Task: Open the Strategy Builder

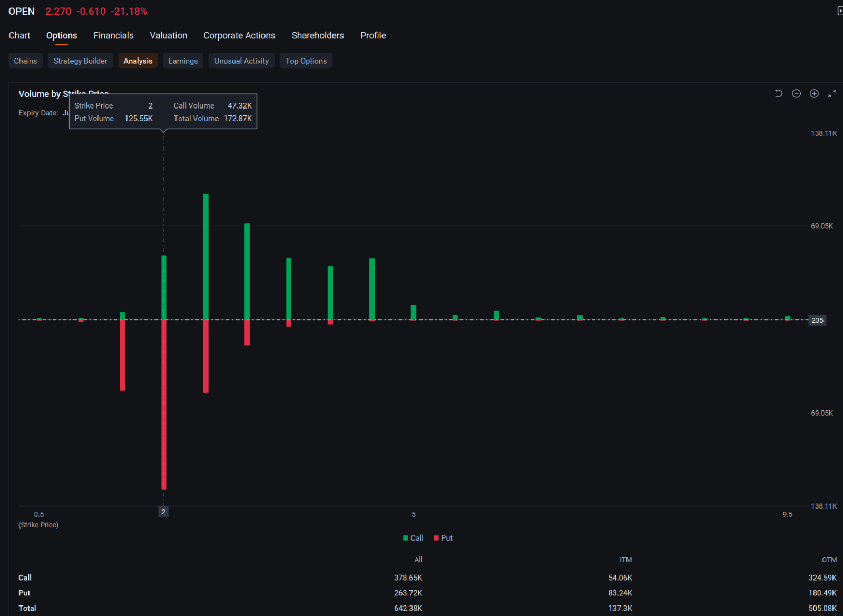Action: tap(80, 61)
